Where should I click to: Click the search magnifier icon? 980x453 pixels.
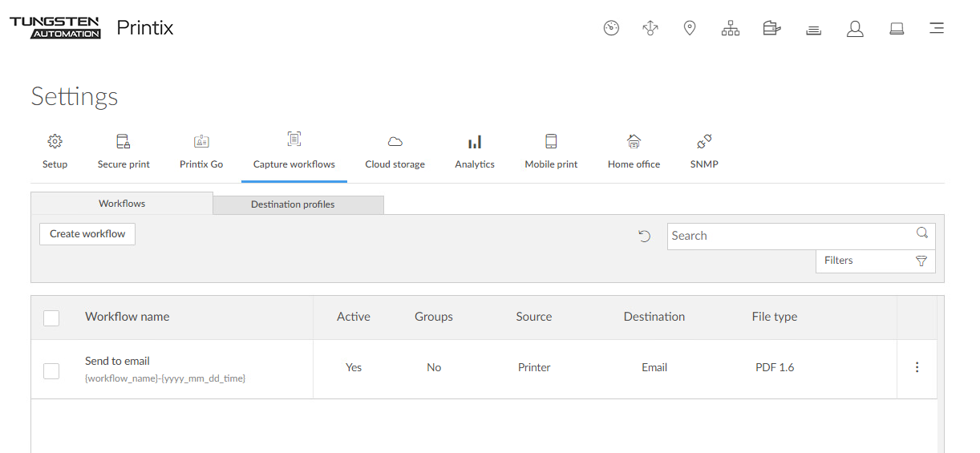coord(921,233)
